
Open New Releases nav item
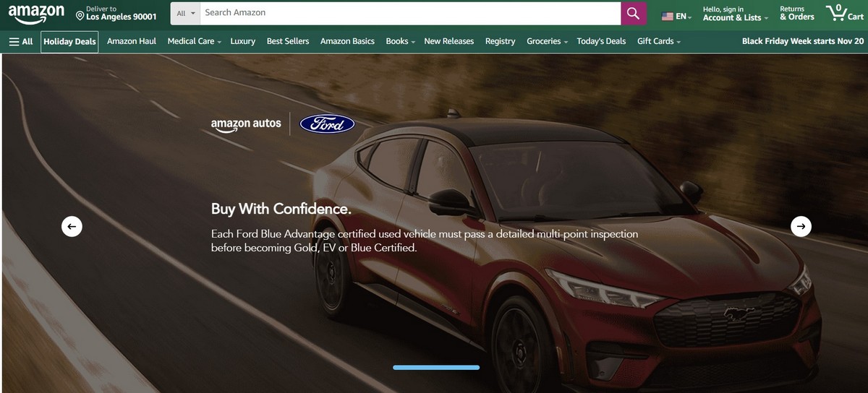449,41
